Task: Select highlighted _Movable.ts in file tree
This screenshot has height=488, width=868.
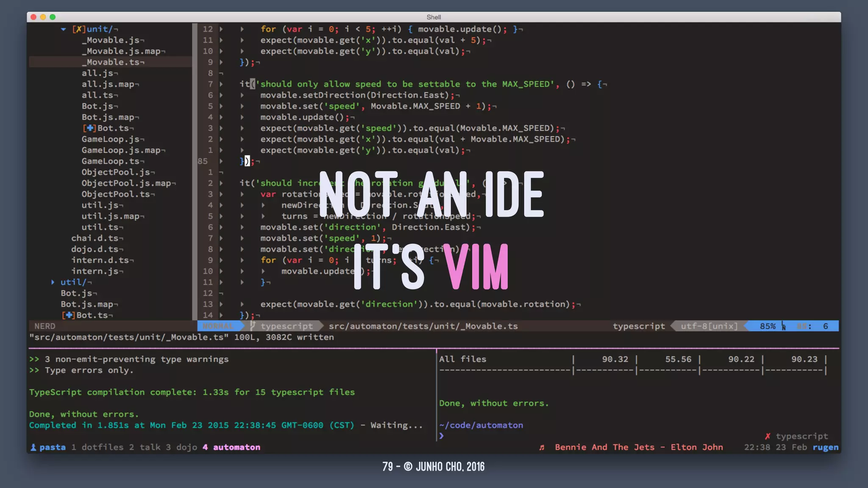Action: 110,62
